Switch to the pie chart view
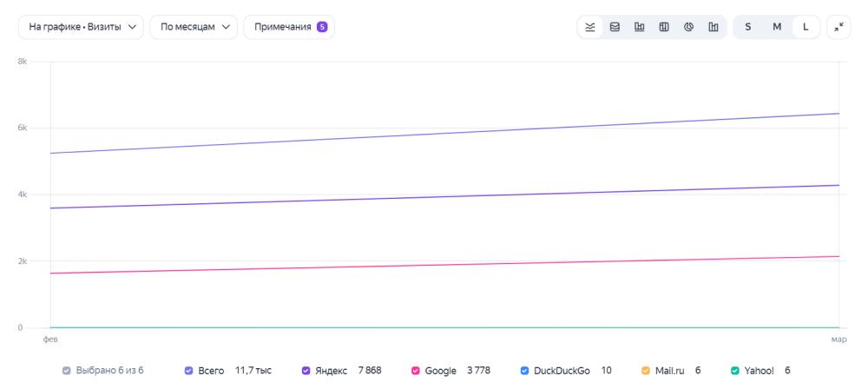The width and height of the screenshot is (868, 389). (688, 27)
